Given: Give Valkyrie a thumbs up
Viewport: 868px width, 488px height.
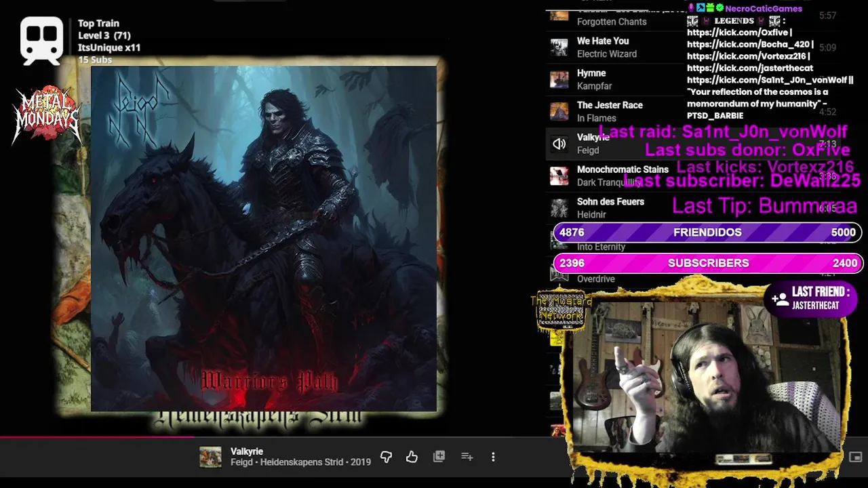Looking at the screenshot, I should point(412,457).
